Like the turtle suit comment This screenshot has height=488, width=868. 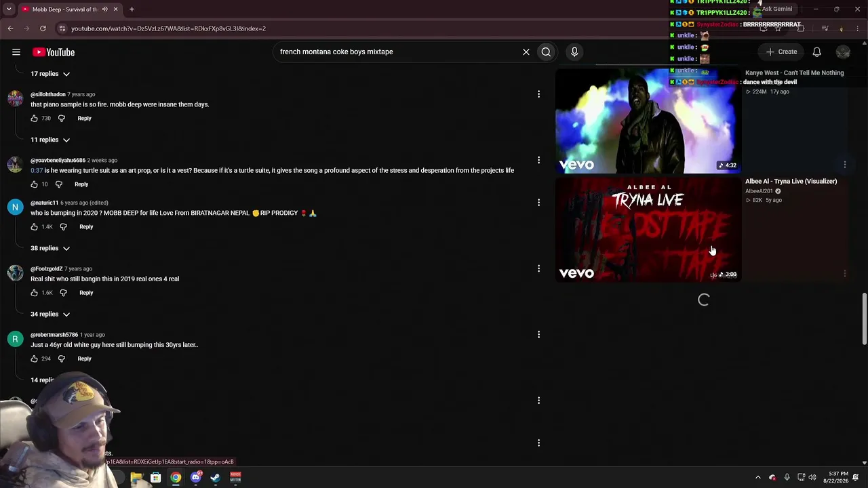34,184
